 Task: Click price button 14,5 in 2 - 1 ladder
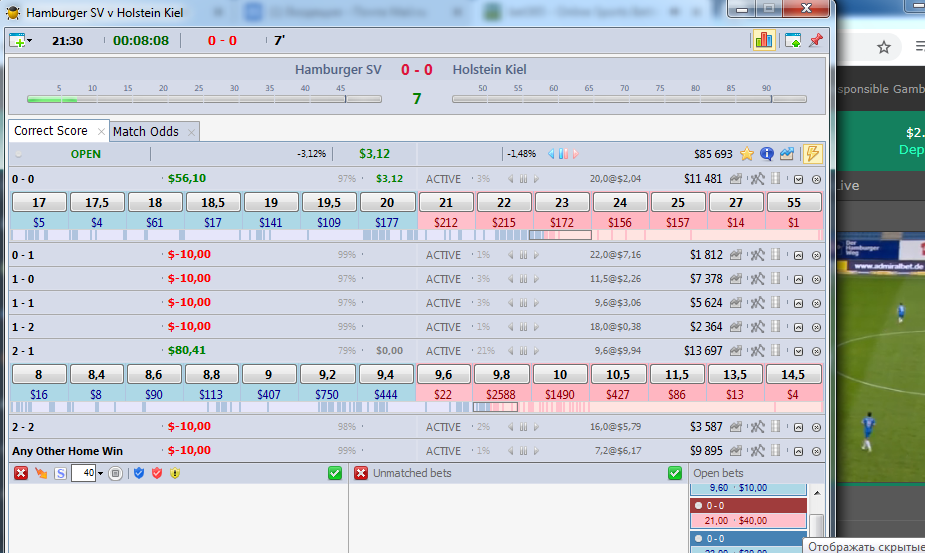pos(793,375)
